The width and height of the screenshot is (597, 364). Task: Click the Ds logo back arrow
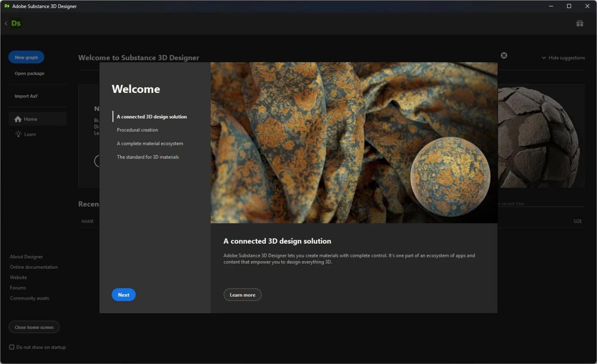(6, 23)
